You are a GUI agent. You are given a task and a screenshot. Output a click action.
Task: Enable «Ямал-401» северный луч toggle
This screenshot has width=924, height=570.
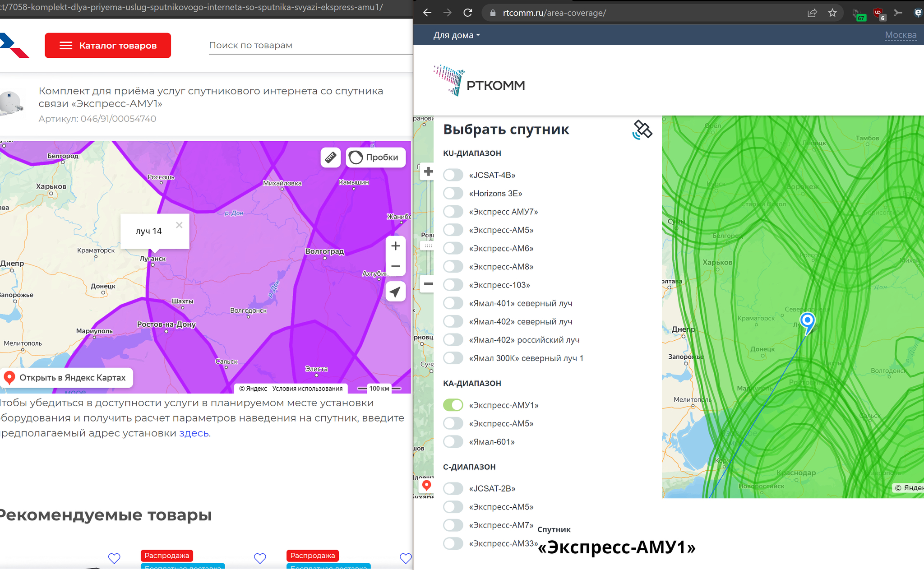point(453,303)
